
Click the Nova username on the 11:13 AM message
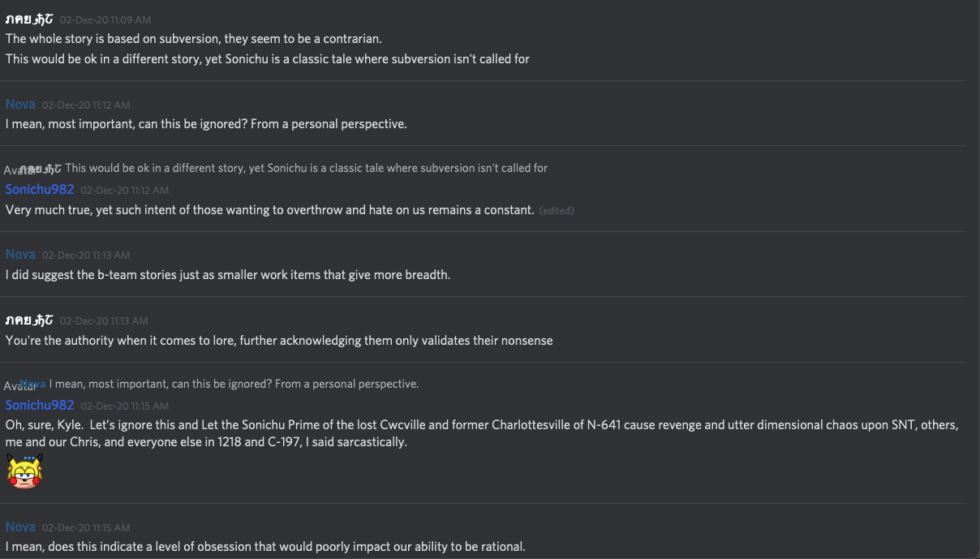20,254
